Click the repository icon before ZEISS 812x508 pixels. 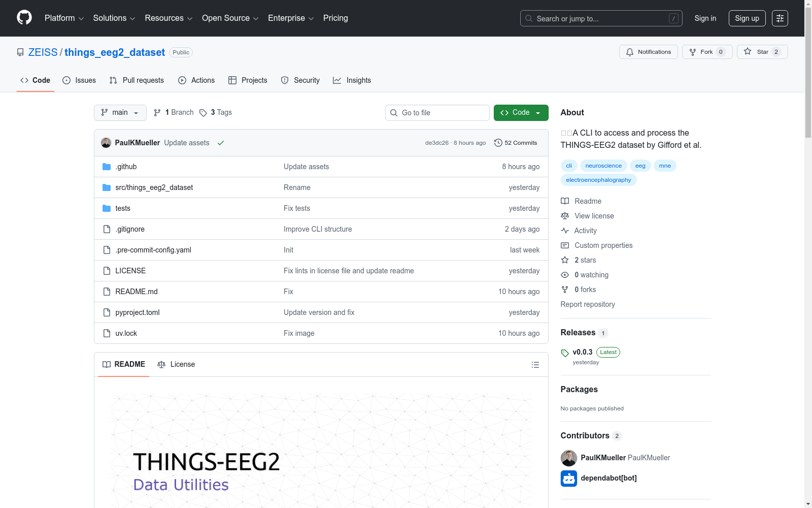(20, 52)
